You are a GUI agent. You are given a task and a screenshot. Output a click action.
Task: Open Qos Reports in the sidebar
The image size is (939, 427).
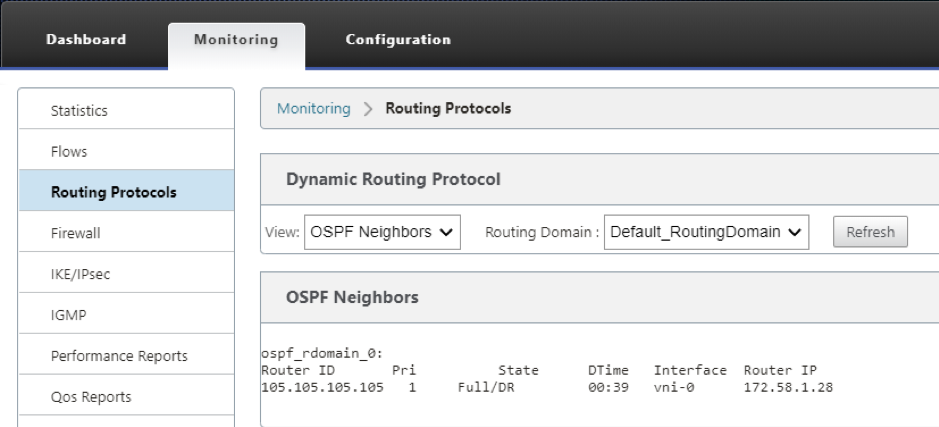click(126, 396)
